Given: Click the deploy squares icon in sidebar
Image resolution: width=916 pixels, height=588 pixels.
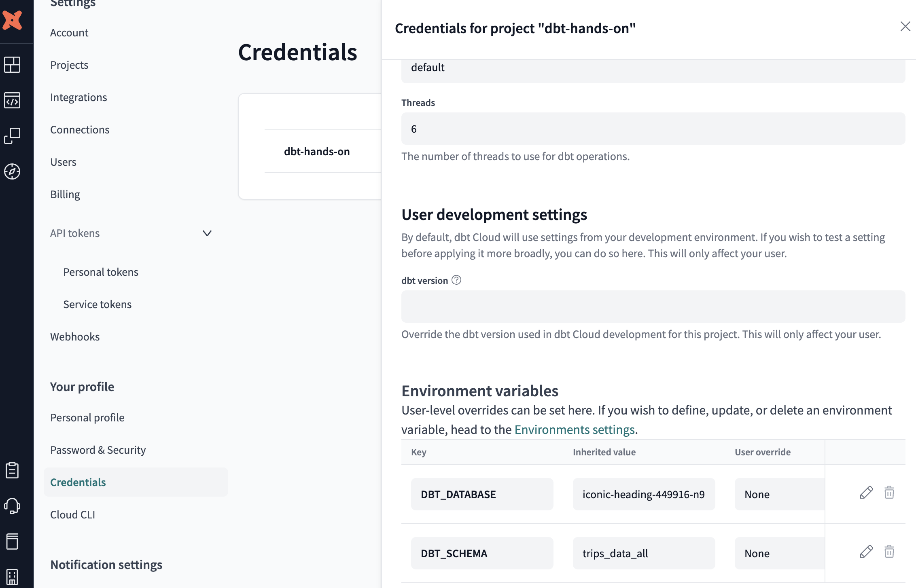Looking at the screenshot, I should click(12, 136).
